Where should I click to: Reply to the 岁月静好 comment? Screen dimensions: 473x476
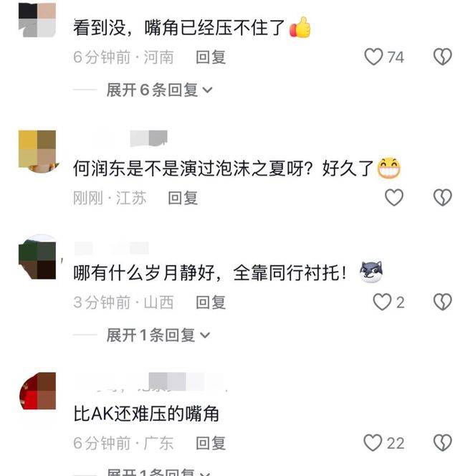point(211,303)
